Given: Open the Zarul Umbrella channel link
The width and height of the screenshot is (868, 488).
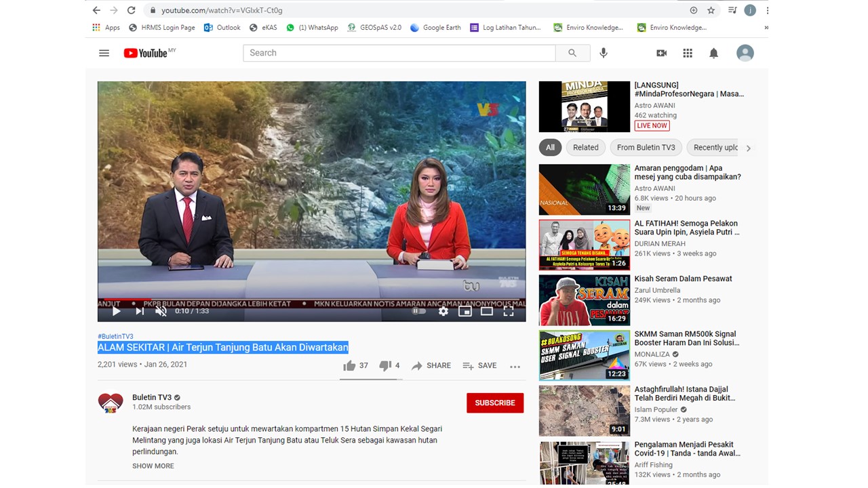Looking at the screenshot, I should click(657, 290).
